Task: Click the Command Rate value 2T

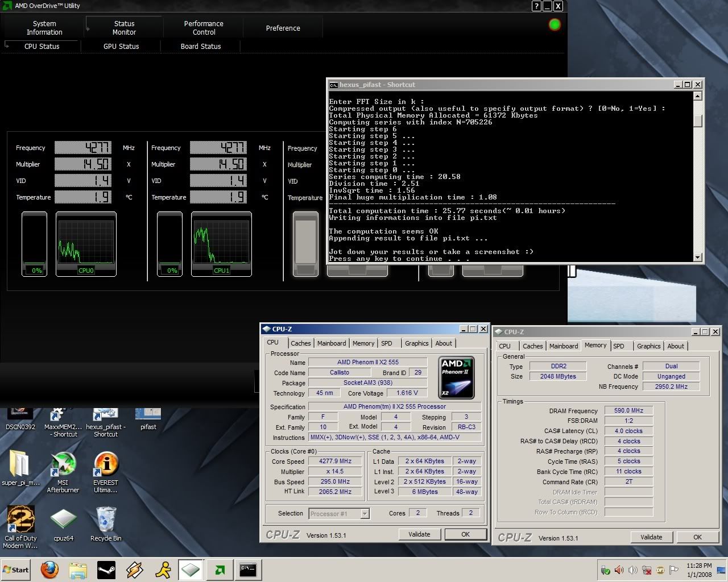Action: [x=628, y=481]
